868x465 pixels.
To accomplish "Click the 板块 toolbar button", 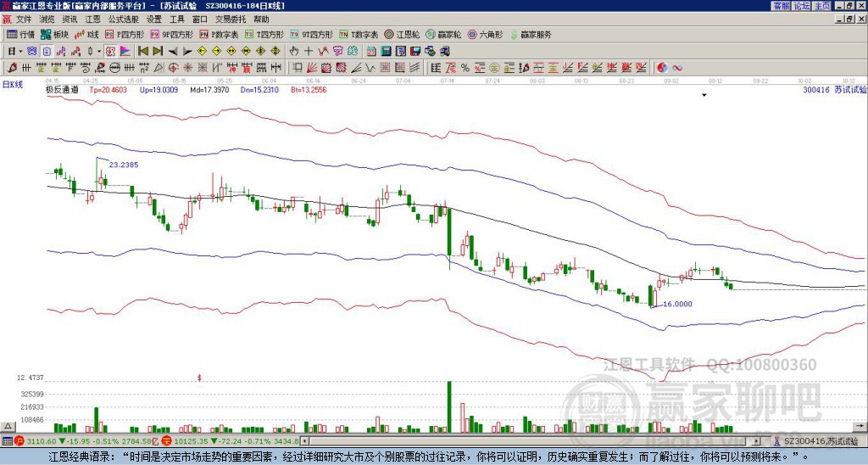I will click(x=54, y=34).
